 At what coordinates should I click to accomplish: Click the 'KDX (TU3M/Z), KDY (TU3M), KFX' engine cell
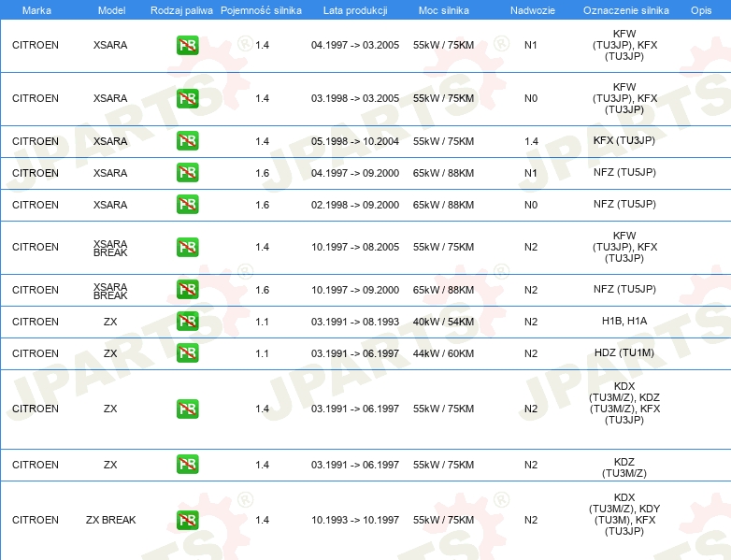pyautogui.click(x=624, y=514)
